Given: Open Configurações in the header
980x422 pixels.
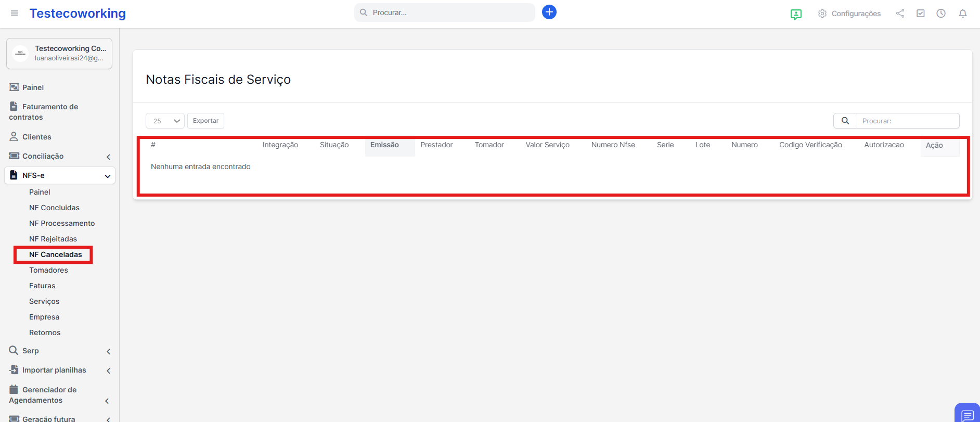Looking at the screenshot, I should click(849, 14).
